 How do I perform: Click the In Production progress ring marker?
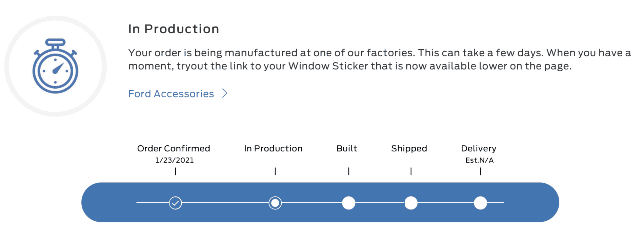click(x=275, y=203)
